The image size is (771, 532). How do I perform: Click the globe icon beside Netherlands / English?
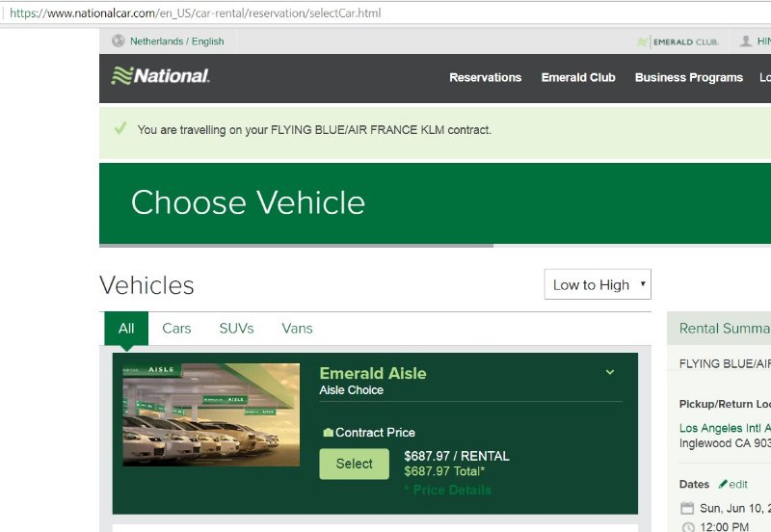[119, 41]
